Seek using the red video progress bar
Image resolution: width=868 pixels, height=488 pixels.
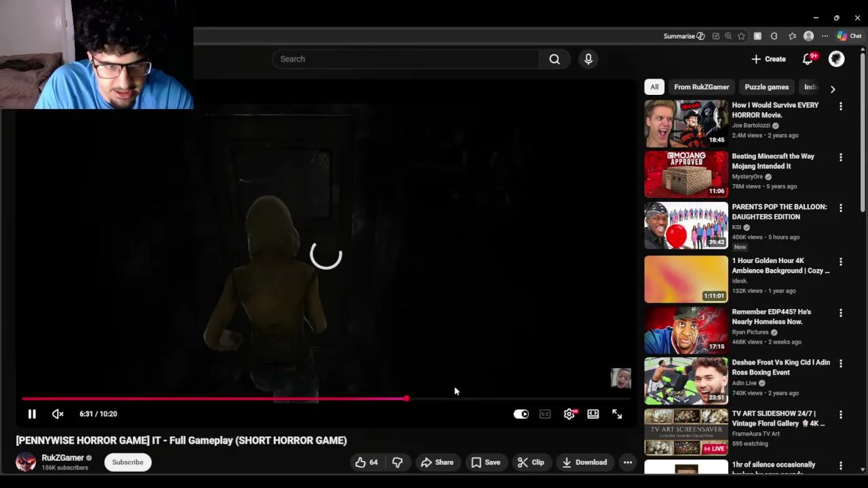click(x=327, y=399)
